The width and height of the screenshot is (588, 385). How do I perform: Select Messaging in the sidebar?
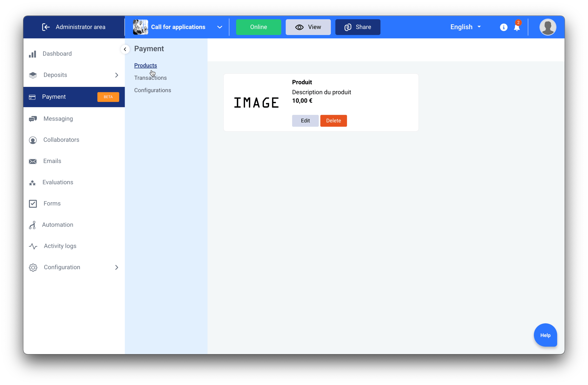74,119
